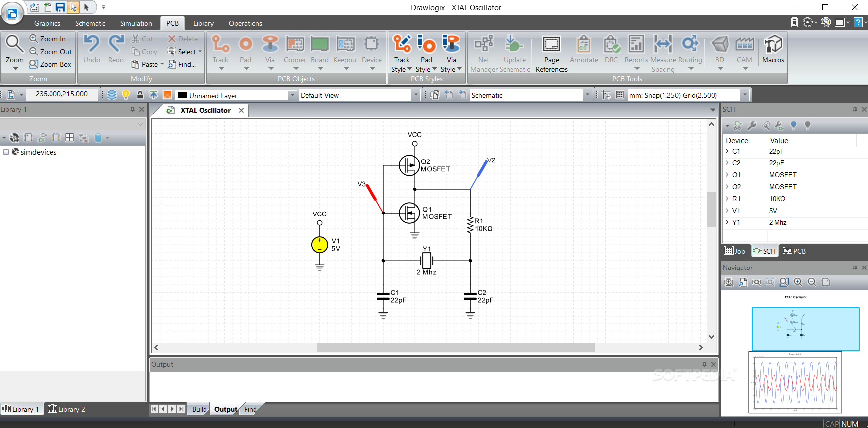
Task: Open the Graphics ribbon tab
Action: (47, 23)
